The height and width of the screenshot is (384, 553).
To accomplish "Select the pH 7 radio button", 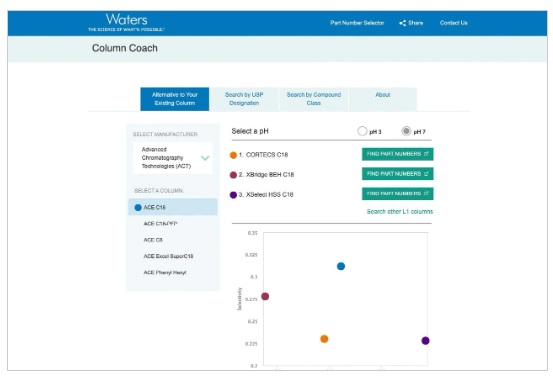I will [x=406, y=131].
